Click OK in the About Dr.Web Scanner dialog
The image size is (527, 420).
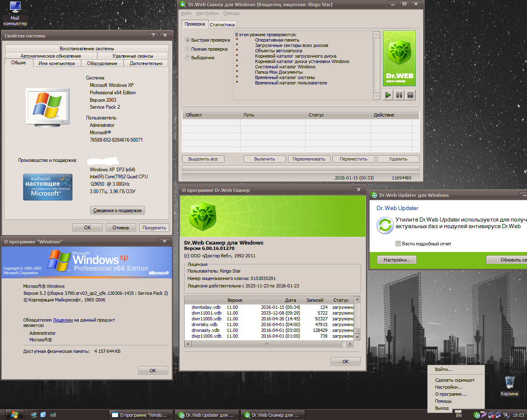[x=345, y=362]
